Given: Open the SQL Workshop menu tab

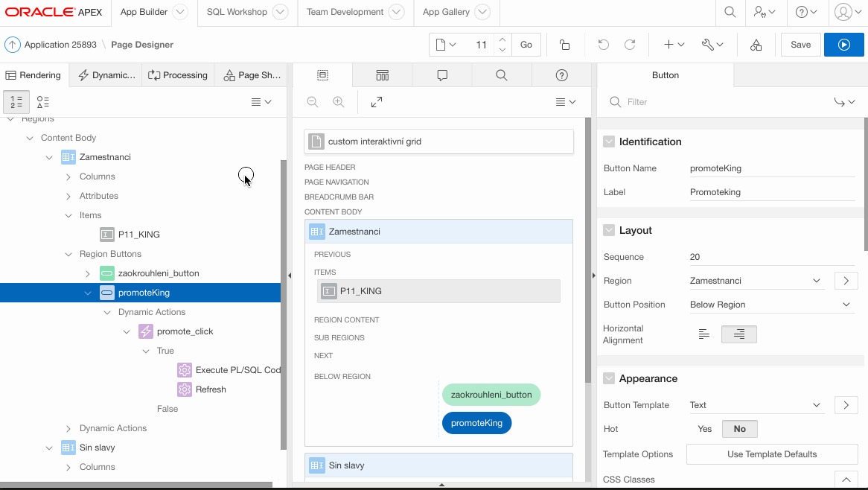Looking at the screenshot, I should (x=236, y=12).
